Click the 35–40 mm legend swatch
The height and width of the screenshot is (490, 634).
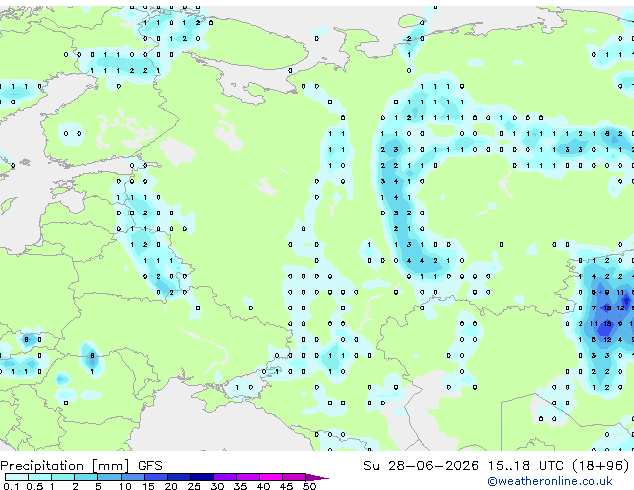(x=247, y=477)
